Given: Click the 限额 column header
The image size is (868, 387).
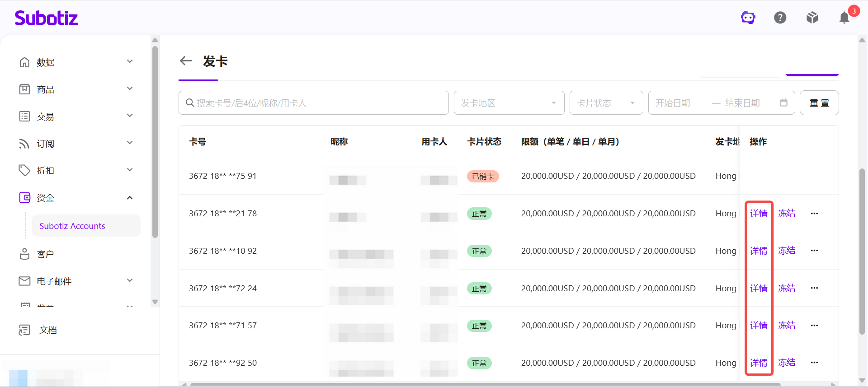Looking at the screenshot, I should [x=570, y=142].
